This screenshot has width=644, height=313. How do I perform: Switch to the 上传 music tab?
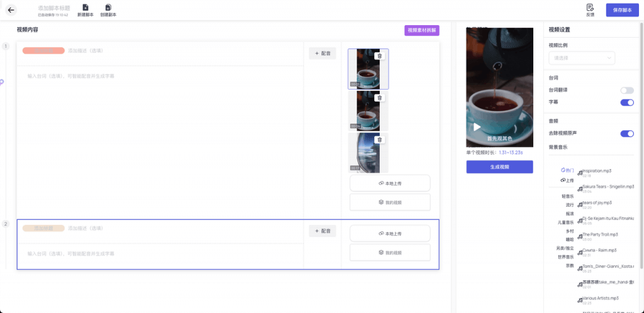567,180
